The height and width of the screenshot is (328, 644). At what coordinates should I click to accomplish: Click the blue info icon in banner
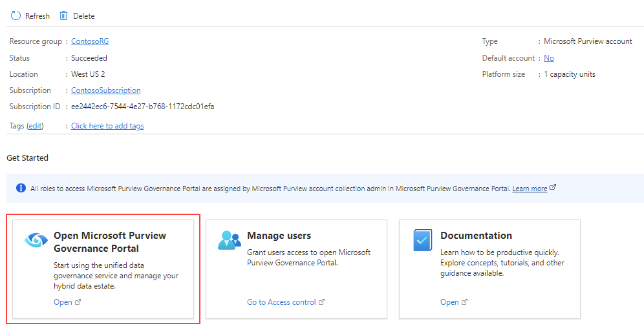(21, 188)
